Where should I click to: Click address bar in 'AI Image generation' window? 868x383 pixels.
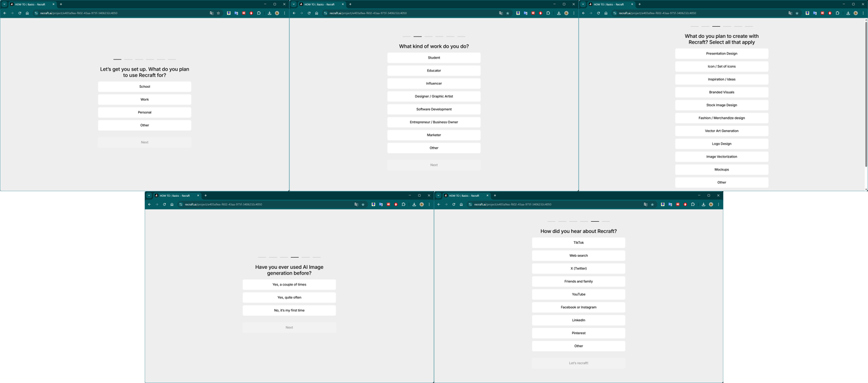[x=266, y=204]
